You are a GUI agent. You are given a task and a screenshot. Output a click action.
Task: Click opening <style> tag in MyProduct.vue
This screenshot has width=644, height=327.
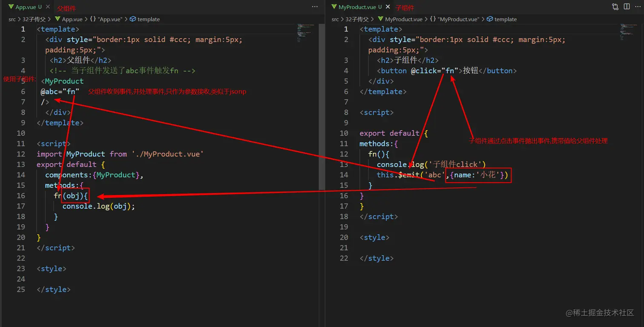pos(374,238)
